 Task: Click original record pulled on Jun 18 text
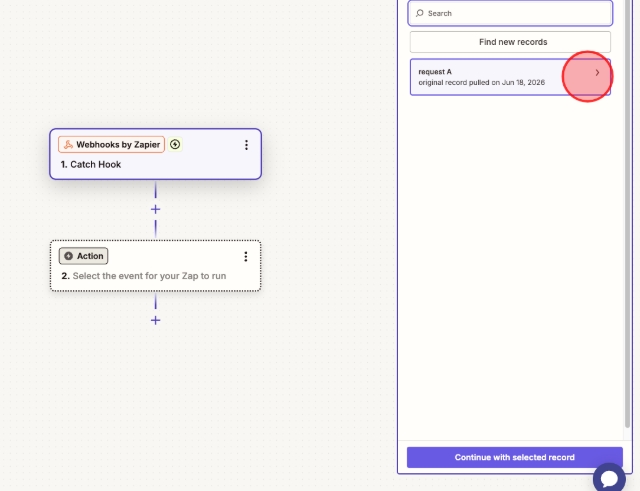[x=482, y=82]
